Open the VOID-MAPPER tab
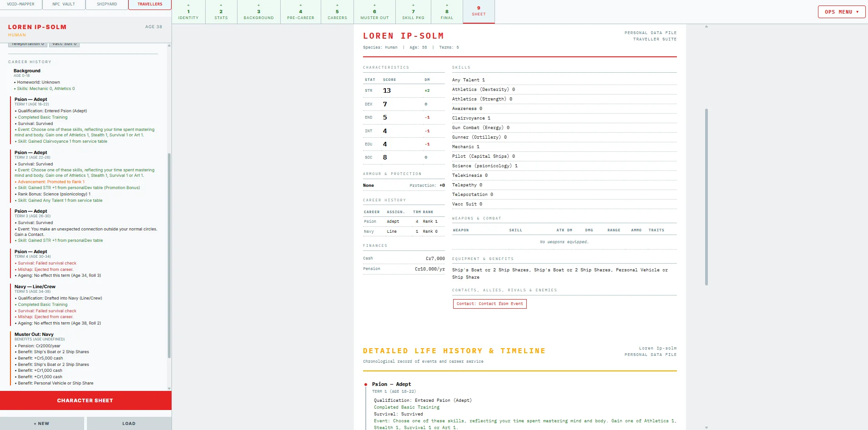This screenshot has height=430, width=868. 21,5
